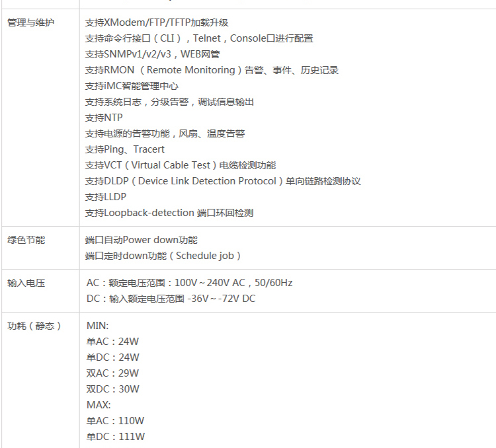
Task: Select the 支持Ping、Tracert line
Action: click(x=124, y=149)
